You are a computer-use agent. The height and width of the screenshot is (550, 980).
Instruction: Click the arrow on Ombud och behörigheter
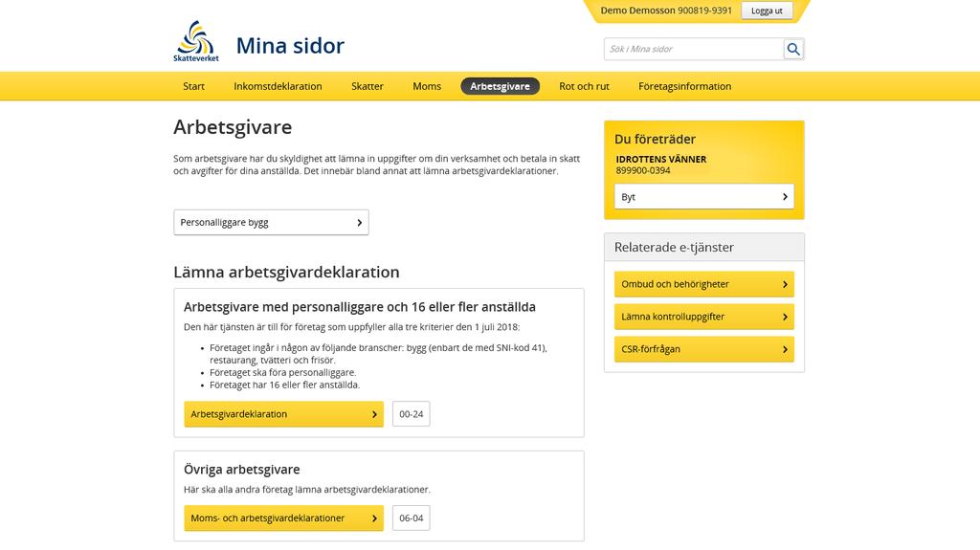(x=785, y=284)
